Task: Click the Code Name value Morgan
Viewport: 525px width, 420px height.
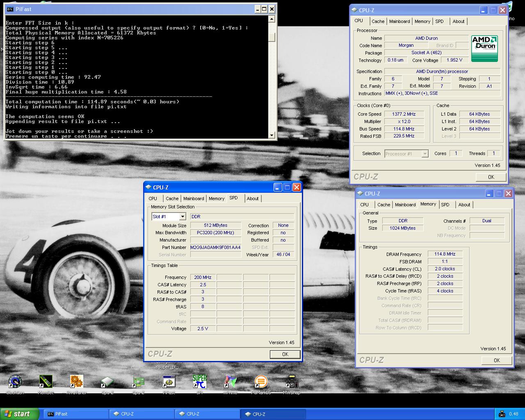Action: pyautogui.click(x=406, y=45)
